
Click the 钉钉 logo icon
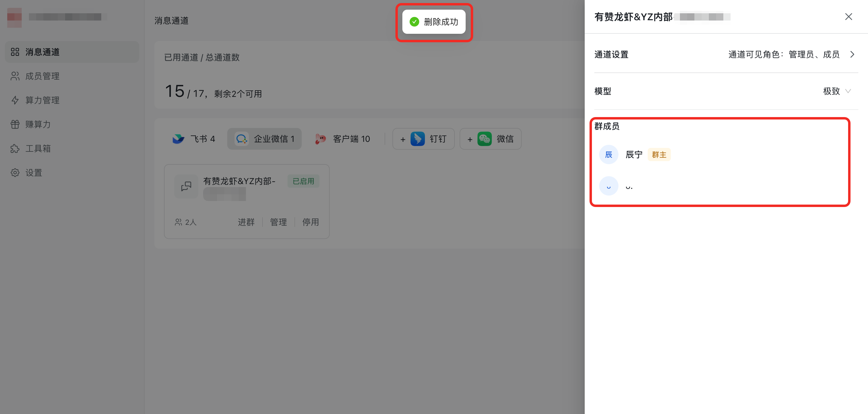[x=417, y=139]
